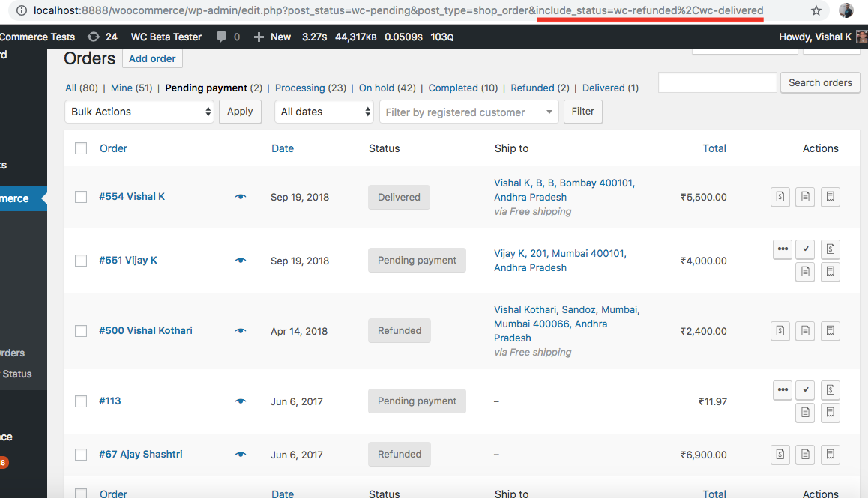Sort orders by the Total column header

coord(714,148)
